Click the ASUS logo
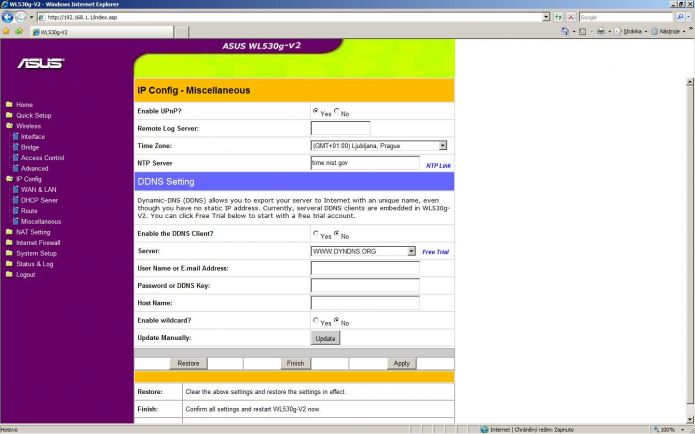Screen dimensions: 695x434 41,63
